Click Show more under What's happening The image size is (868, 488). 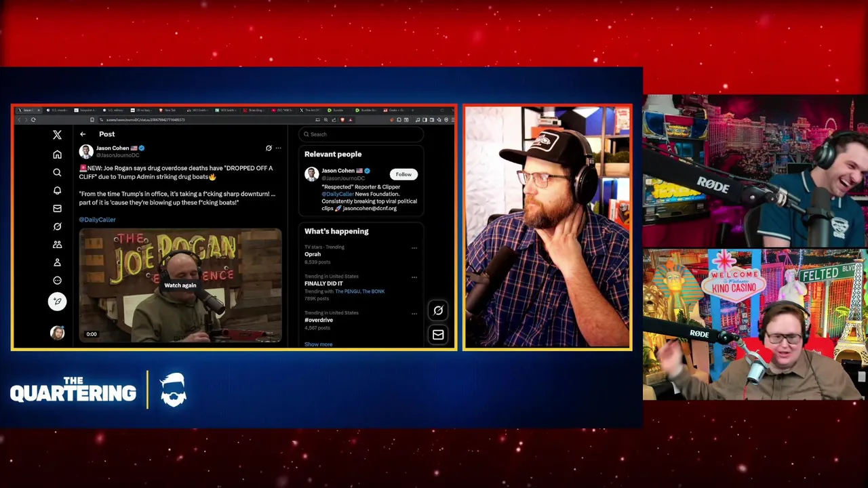click(319, 344)
